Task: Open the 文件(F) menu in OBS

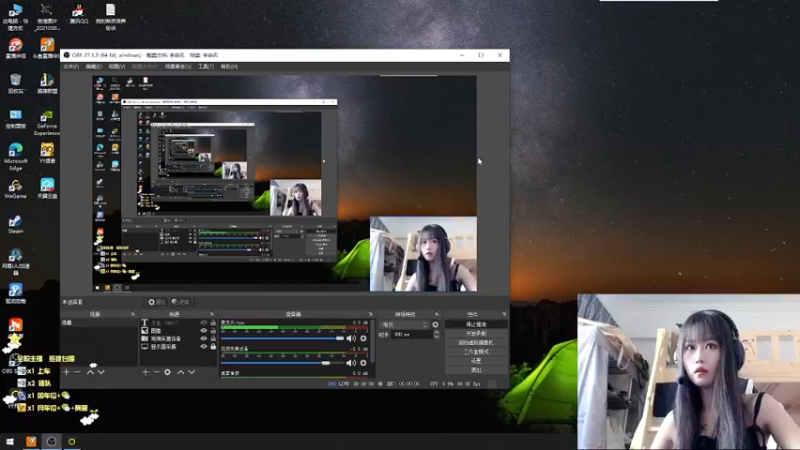Action: click(x=71, y=67)
